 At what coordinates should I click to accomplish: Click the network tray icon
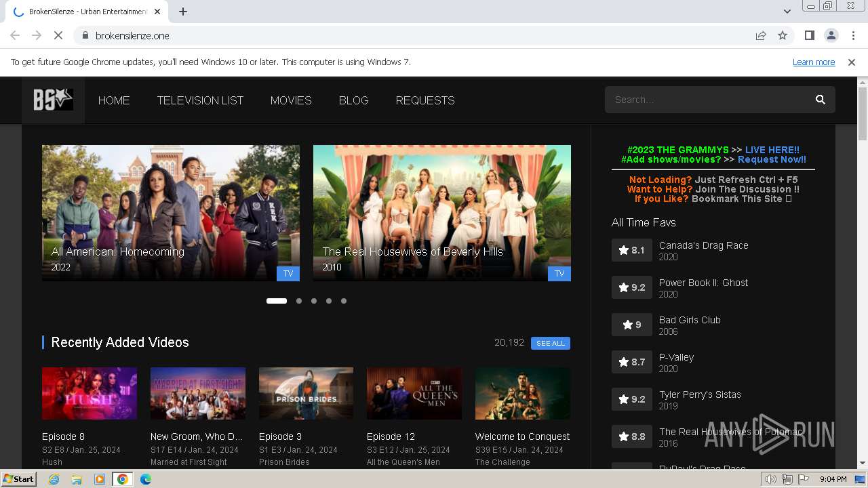click(x=787, y=479)
